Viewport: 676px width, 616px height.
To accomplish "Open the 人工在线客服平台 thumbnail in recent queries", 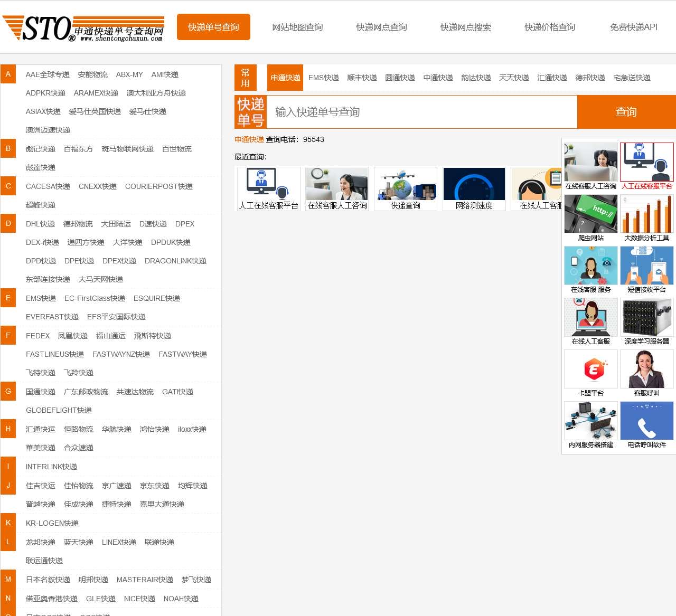I will point(269,189).
